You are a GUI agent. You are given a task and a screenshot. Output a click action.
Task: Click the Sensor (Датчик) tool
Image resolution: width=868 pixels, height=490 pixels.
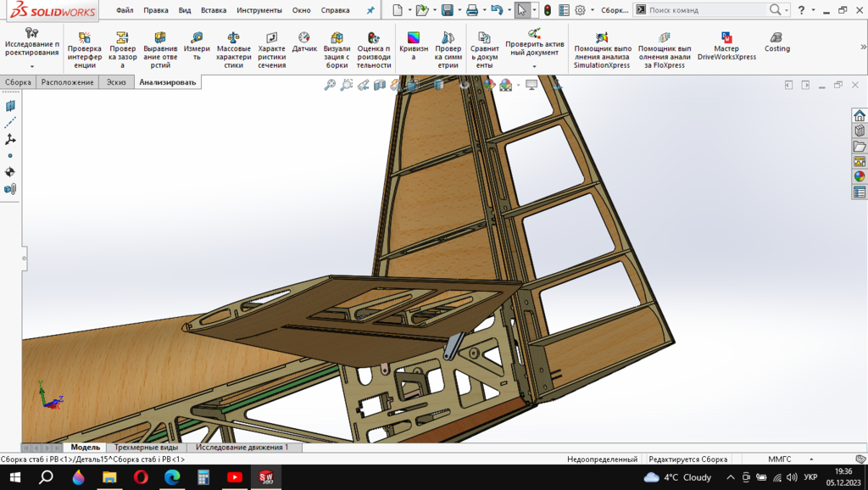pos(304,43)
